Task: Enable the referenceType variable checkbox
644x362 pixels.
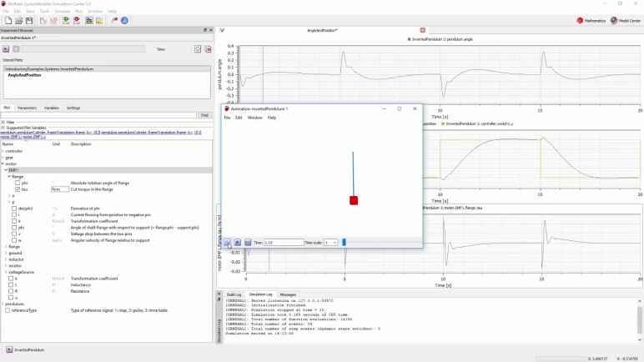Action: [x=7, y=309]
